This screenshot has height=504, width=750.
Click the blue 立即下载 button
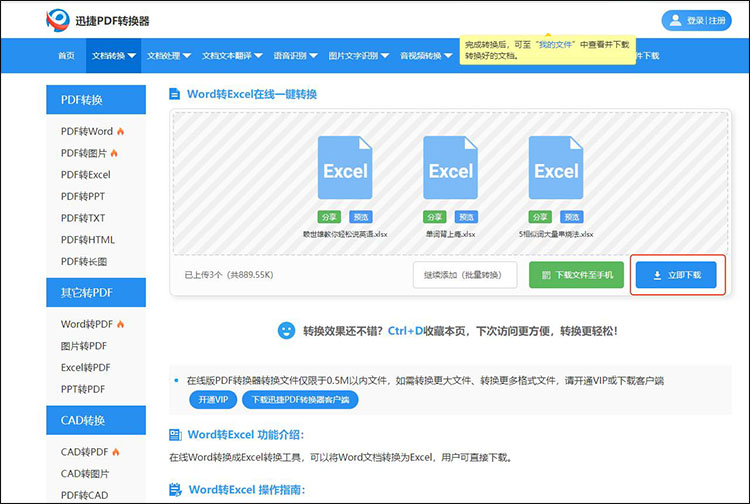676,275
